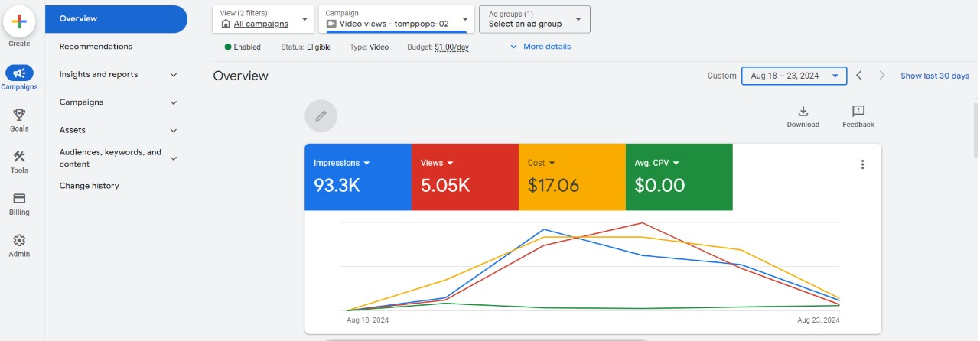
Task: Open the Campaigns megaphone icon
Action: (19, 73)
